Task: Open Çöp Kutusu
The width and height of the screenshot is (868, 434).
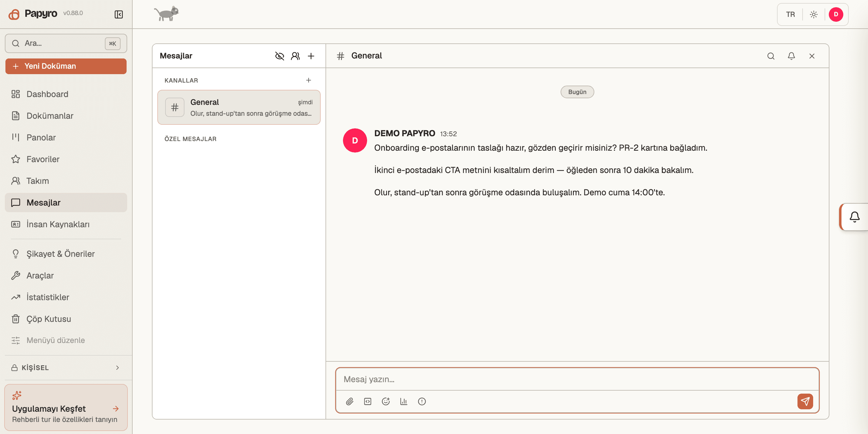Action: coord(66,319)
